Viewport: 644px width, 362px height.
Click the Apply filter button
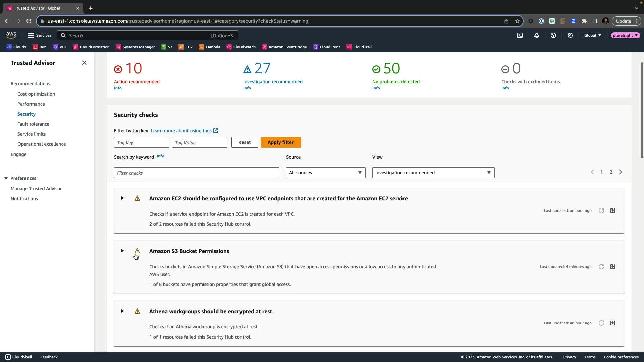pyautogui.click(x=280, y=142)
